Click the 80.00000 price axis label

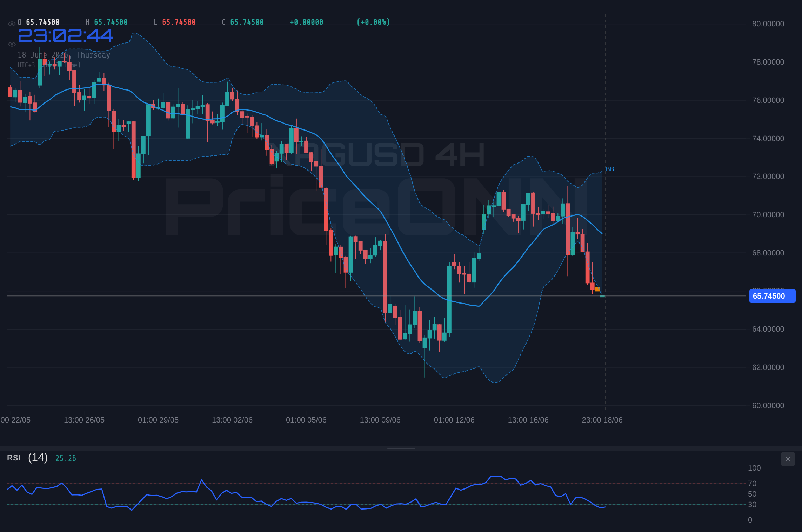pyautogui.click(x=768, y=24)
